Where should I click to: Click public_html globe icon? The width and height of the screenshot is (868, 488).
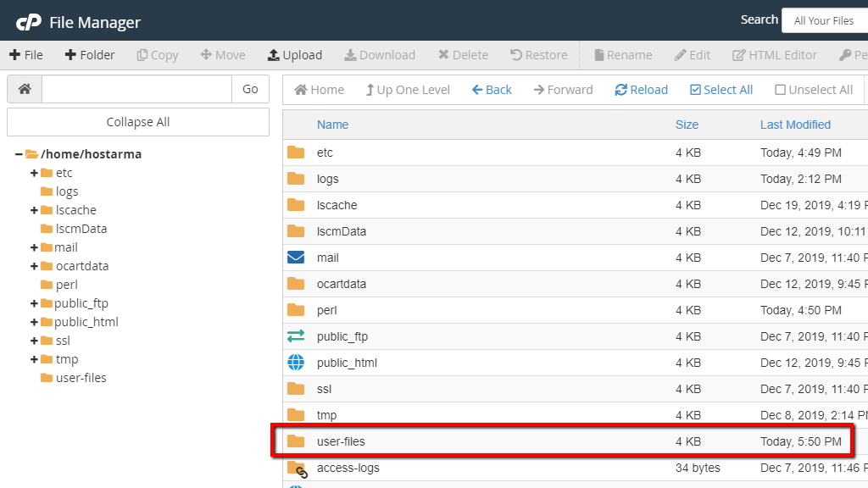[296, 363]
